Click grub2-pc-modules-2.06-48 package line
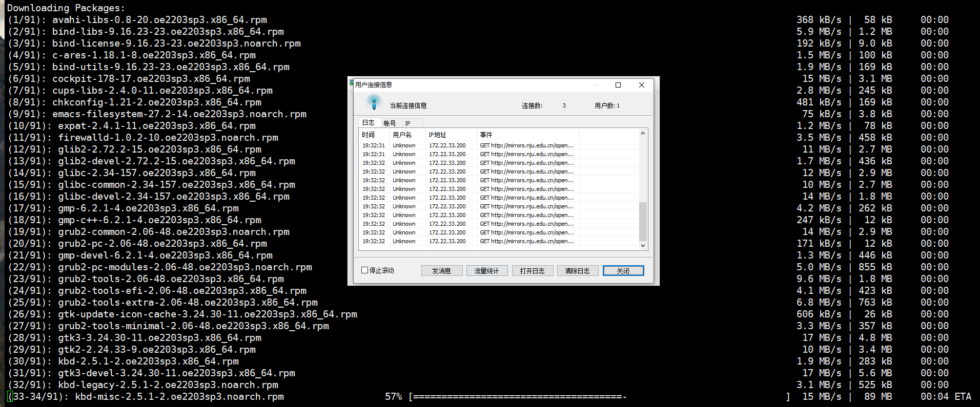980x407 pixels. click(159, 267)
